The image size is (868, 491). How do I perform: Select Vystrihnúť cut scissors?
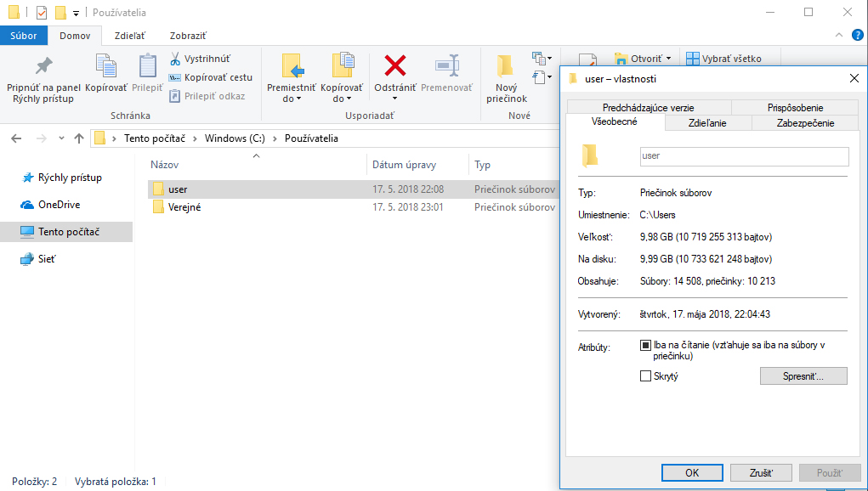[x=200, y=59]
